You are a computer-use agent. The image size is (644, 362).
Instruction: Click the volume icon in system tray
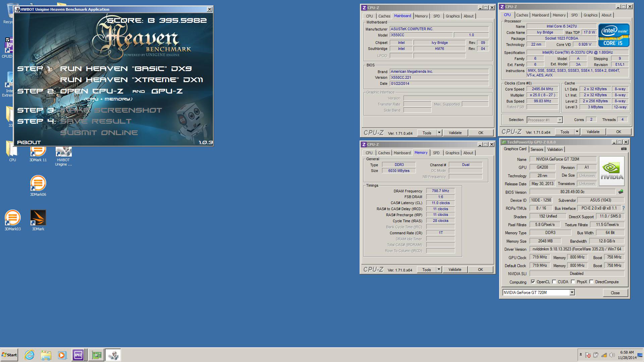[612, 355]
